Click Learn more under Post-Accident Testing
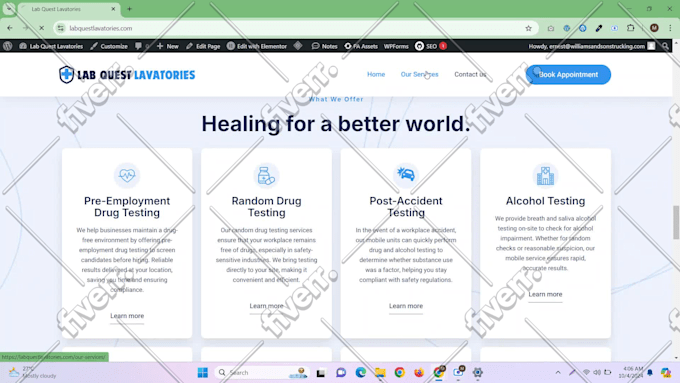The height and width of the screenshot is (383, 680). click(406, 306)
